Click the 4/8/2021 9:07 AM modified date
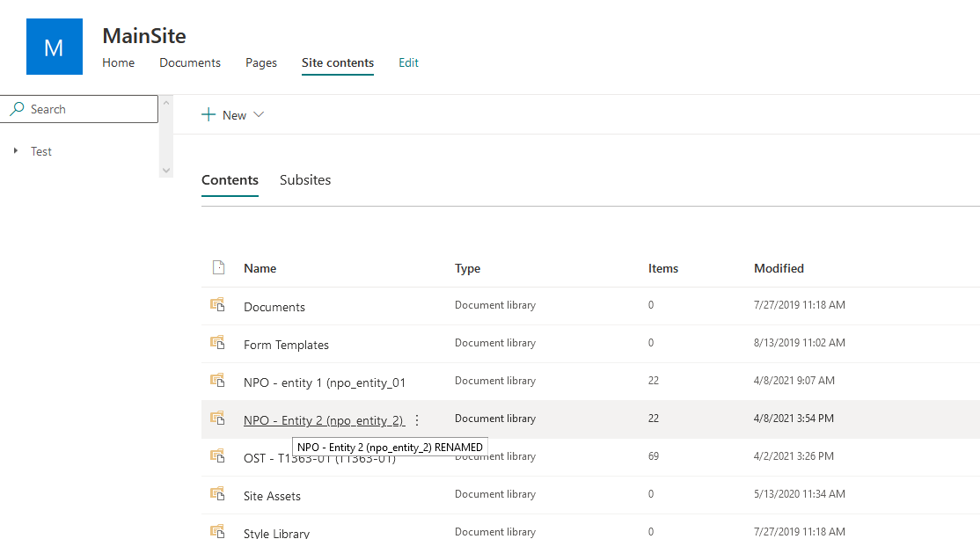This screenshot has width=980, height=539. [x=794, y=381]
